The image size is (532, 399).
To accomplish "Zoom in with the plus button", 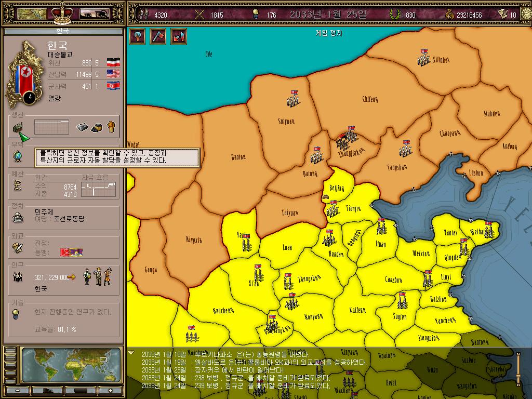I will click(x=110, y=391).
